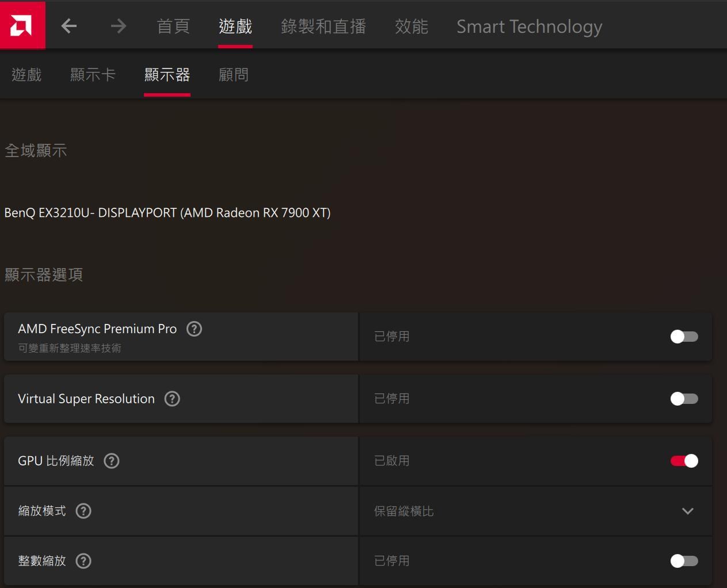Click the AMD FreeSync Premium Pro label
This screenshot has height=588, width=727.
pos(97,329)
